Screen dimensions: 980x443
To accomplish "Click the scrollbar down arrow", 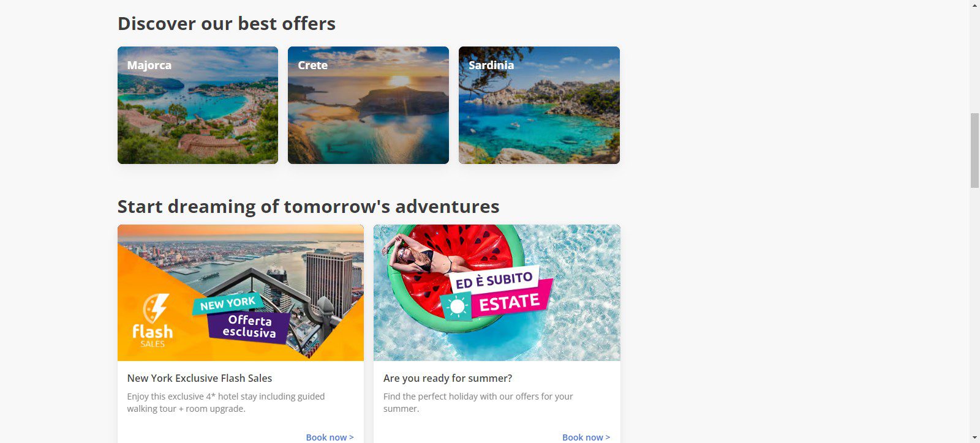I will pyautogui.click(x=974, y=438).
